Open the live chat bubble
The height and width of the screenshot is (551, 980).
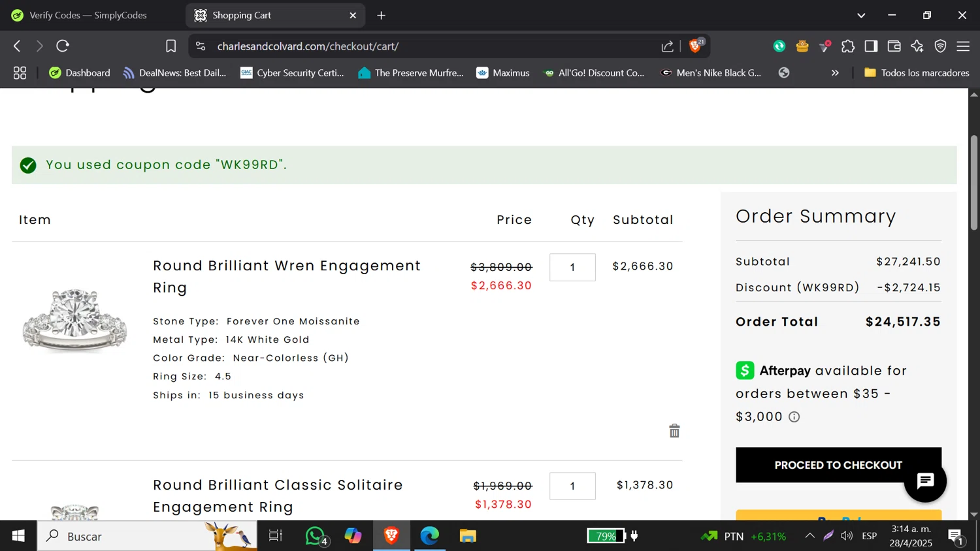click(x=925, y=481)
